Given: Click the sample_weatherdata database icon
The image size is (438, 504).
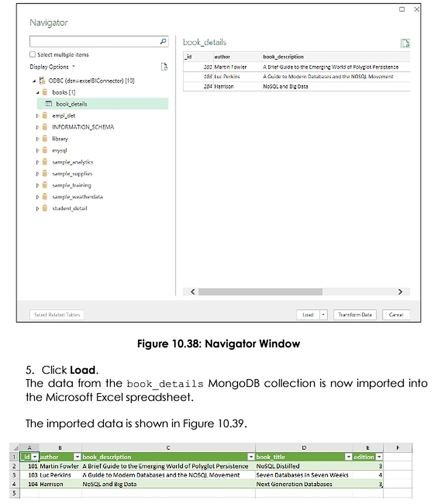Looking at the screenshot, I should click(45, 197).
